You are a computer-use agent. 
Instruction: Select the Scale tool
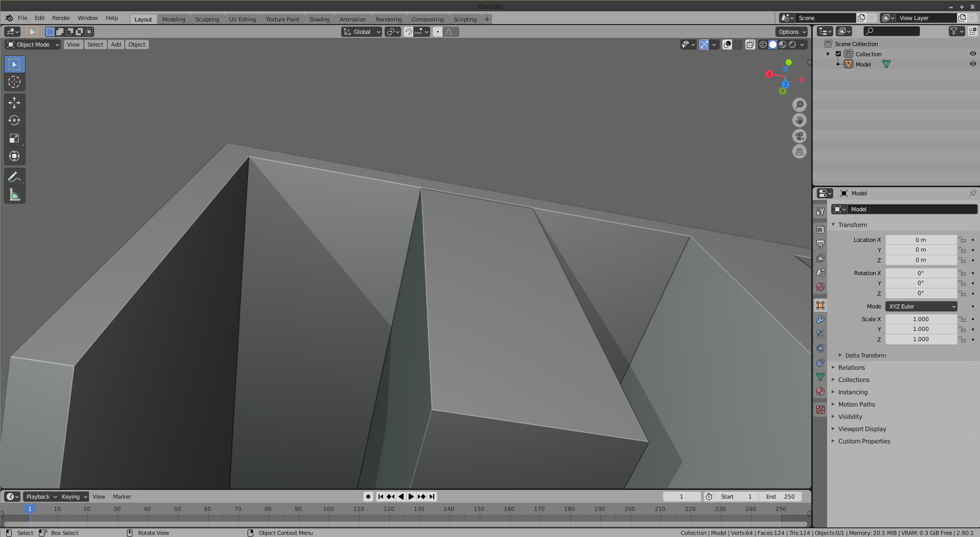pos(14,139)
